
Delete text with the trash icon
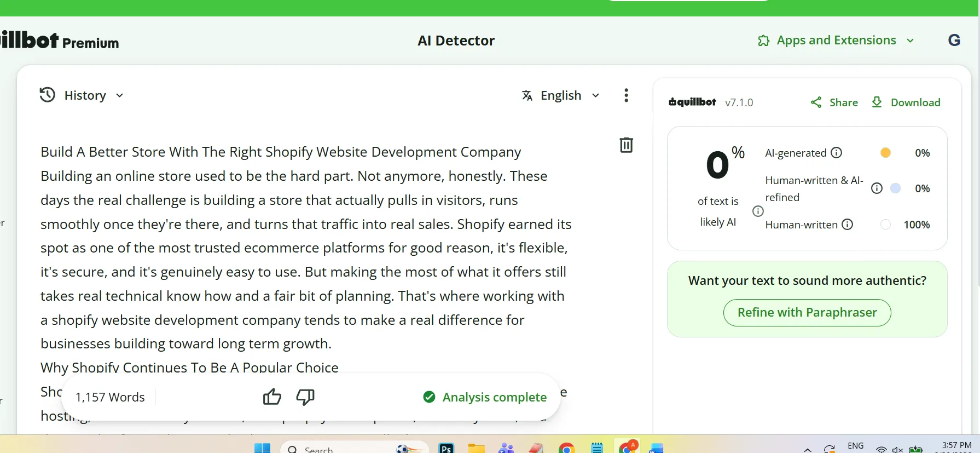626,145
